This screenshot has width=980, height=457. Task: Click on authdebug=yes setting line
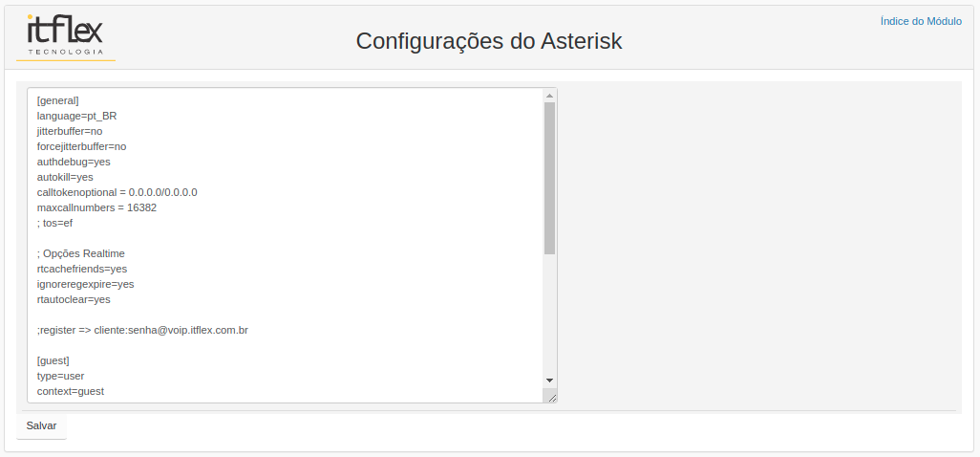pyautogui.click(x=74, y=162)
